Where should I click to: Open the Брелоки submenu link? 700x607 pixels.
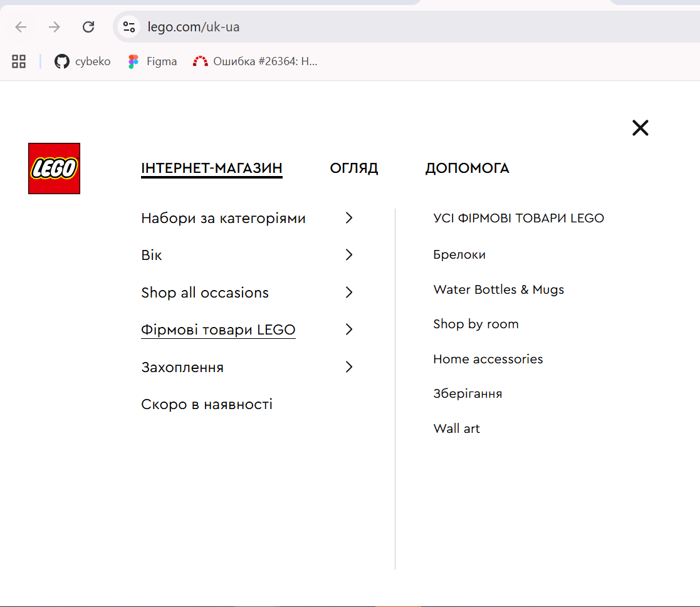459,254
